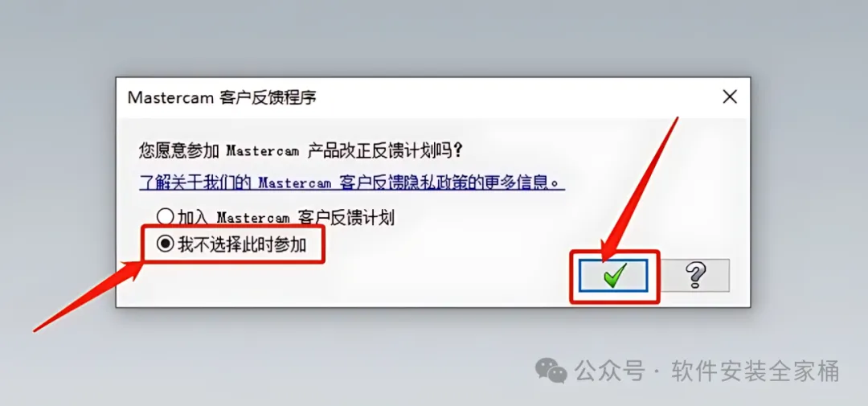
Task: Open help via the question mark button
Action: [696, 275]
